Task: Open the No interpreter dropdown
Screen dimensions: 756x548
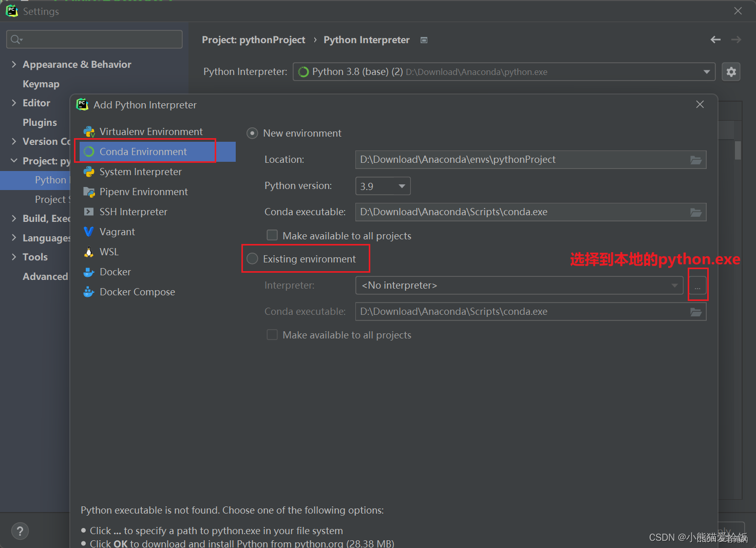Action: 519,286
